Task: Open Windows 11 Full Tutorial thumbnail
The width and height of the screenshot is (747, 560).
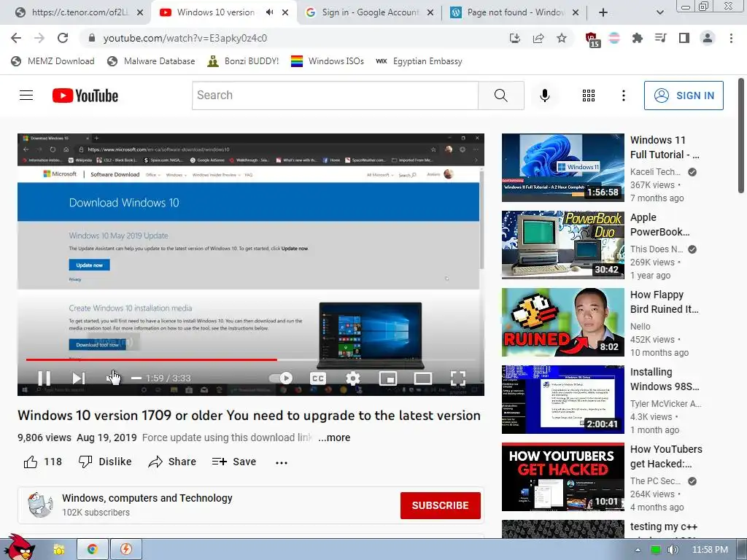Action: coord(562,168)
